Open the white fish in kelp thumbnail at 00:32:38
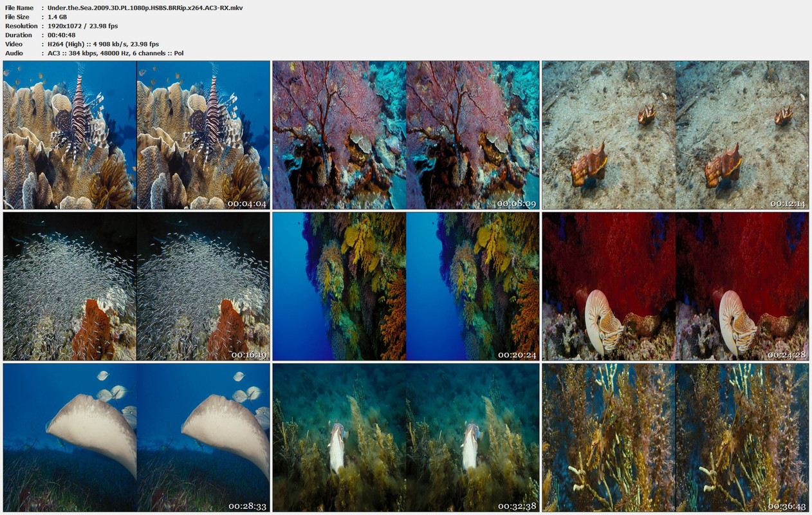The height and width of the screenshot is (515, 812). click(406, 438)
